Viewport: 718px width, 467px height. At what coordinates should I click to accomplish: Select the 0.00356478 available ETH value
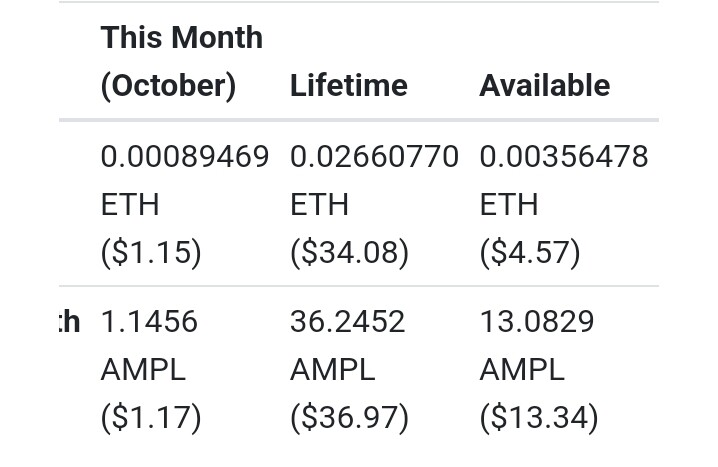click(x=564, y=157)
